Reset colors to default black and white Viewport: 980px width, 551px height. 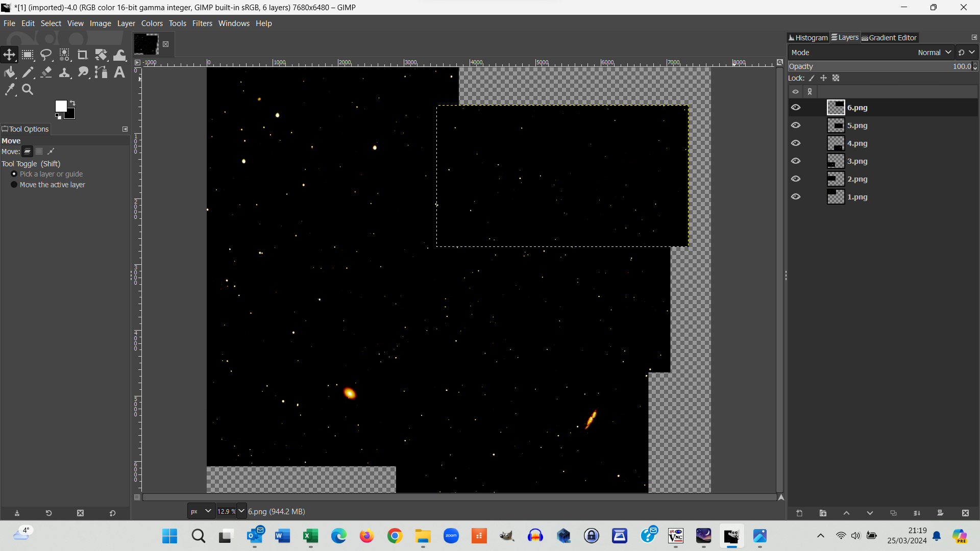(x=58, y=117)
